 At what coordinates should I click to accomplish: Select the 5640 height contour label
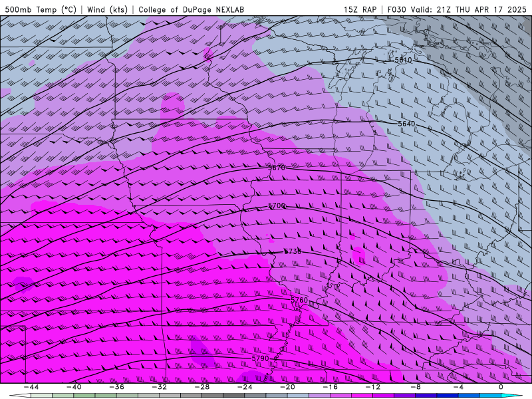(406, 124)
